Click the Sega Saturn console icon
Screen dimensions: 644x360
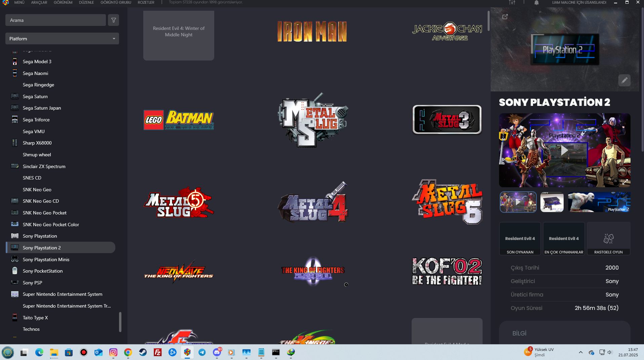(x=15, y=96)
